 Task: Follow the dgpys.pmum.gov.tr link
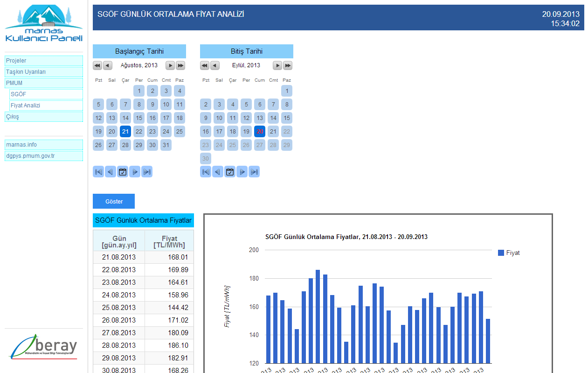point(44,156)
